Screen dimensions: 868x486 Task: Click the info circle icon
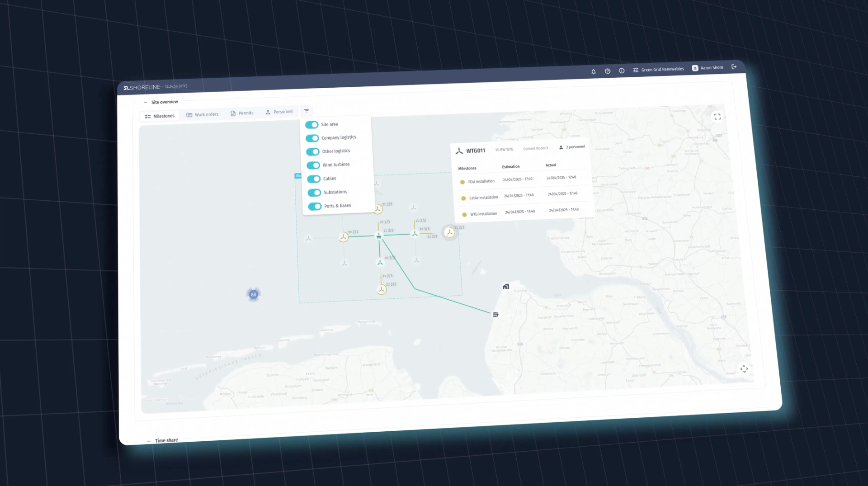coord(622,71)
